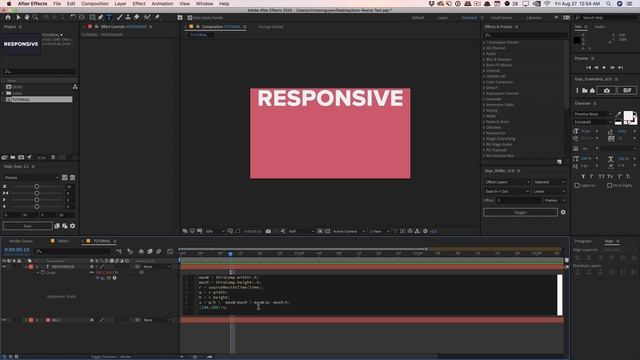
Task: Click the first slider in the Ease panel
Action: click(37, 187)
